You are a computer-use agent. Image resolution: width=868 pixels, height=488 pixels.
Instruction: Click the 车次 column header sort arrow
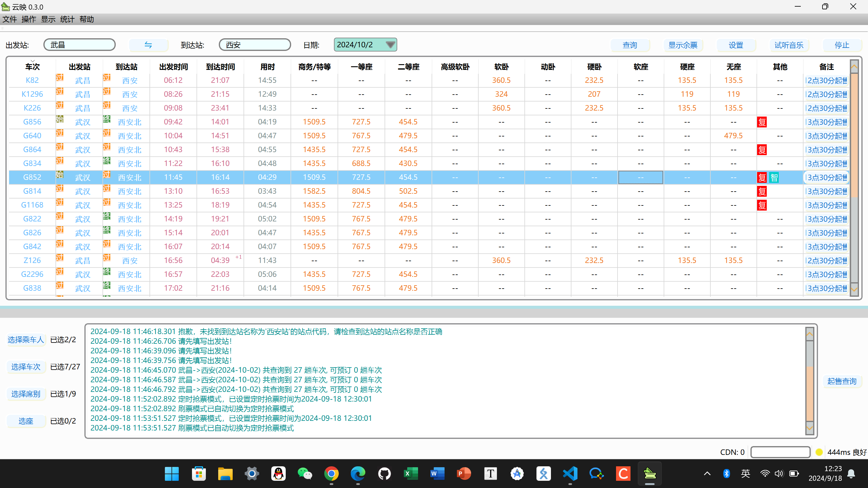(32, 61)
